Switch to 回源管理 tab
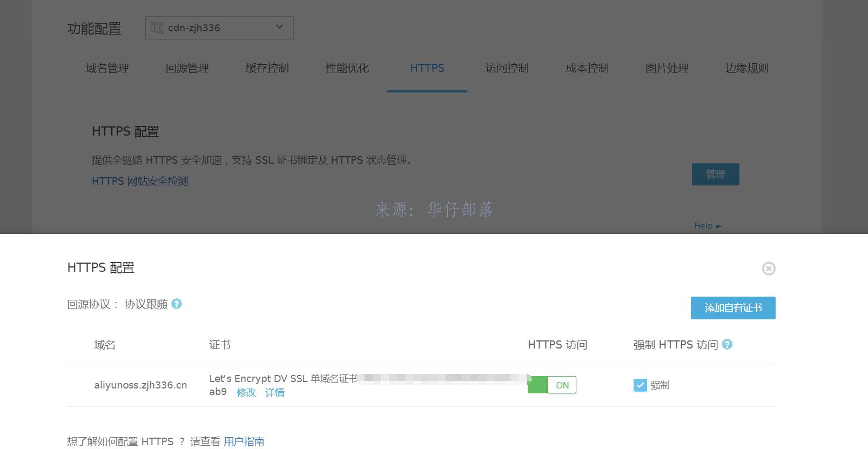Image resolution: width=868 pixels, height=449 pixels. tap(187, 68)
